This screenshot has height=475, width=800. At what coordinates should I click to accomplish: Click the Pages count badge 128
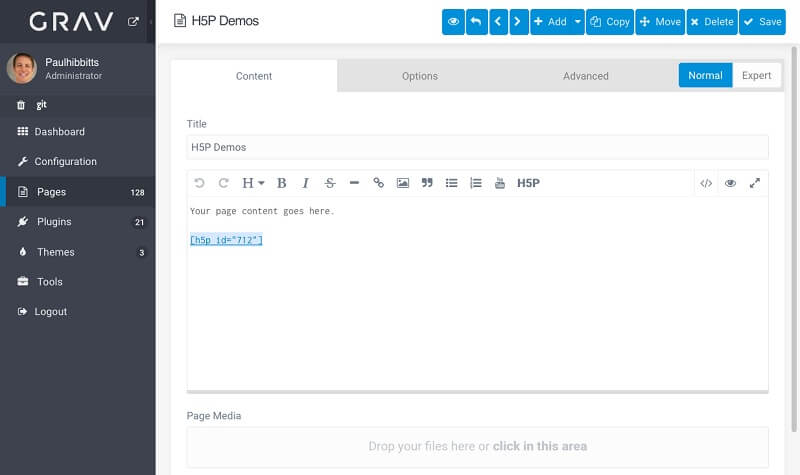[137, 192]
